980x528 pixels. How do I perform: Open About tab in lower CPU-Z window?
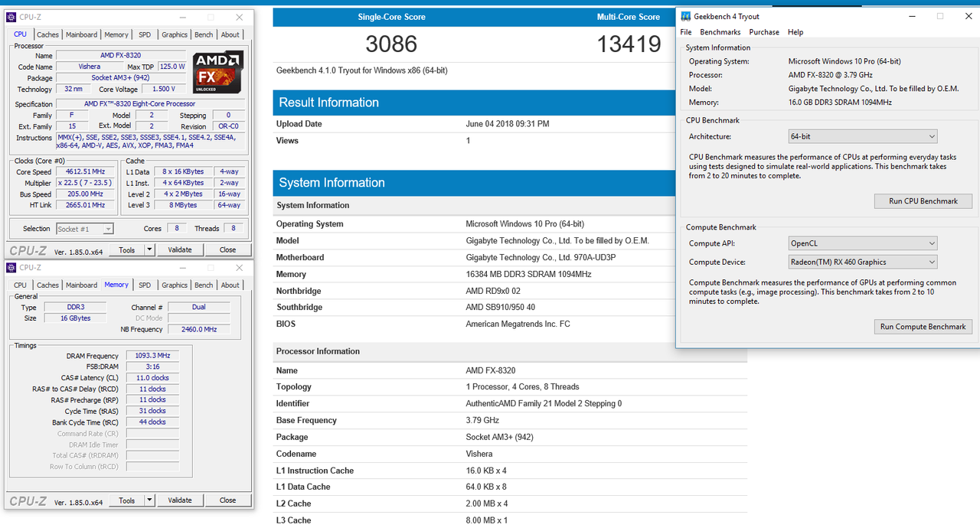tap(230, 285)
